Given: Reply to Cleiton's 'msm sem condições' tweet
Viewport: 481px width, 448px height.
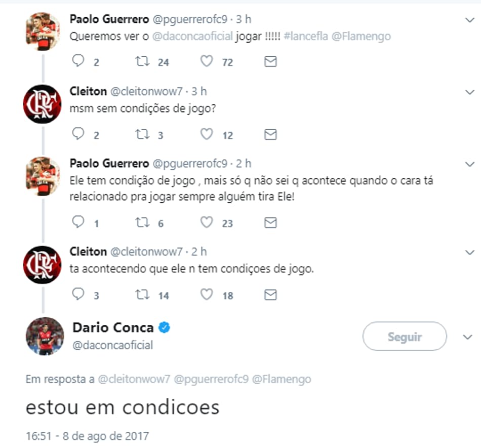Looking at the screenshot, I should [78, 135].
